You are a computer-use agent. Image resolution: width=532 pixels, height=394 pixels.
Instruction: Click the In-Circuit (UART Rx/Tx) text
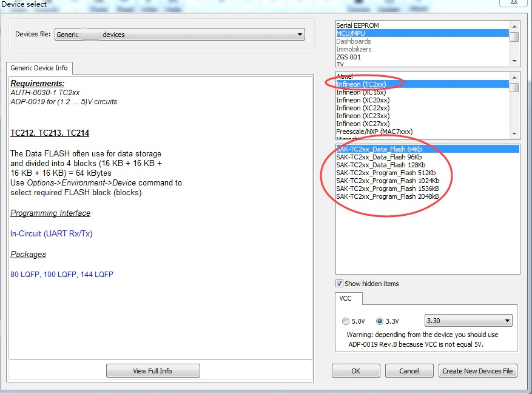point(51,233)
